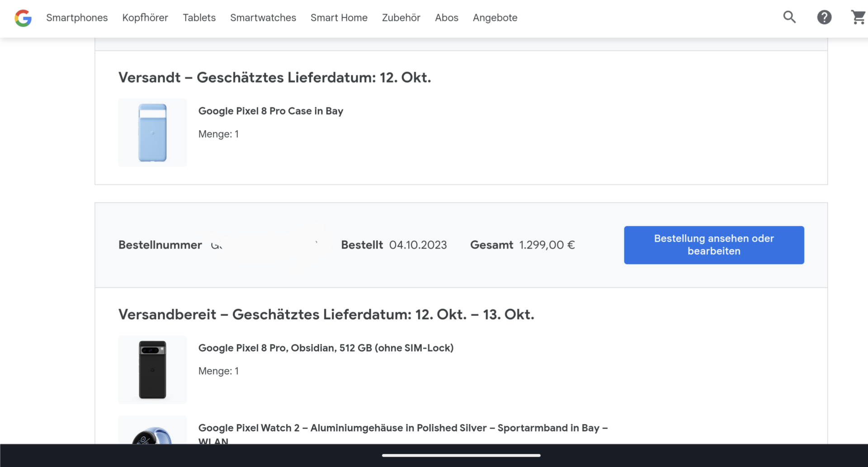The width and height of the screenshot is (868, 467).
Task: Open the search magnifier icon
Action: click(789, 17)
